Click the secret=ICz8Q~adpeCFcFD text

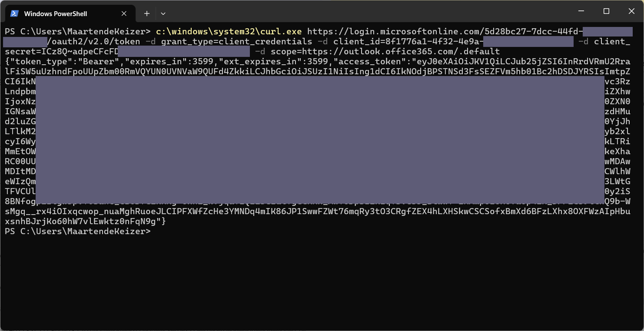pos(62,52)
